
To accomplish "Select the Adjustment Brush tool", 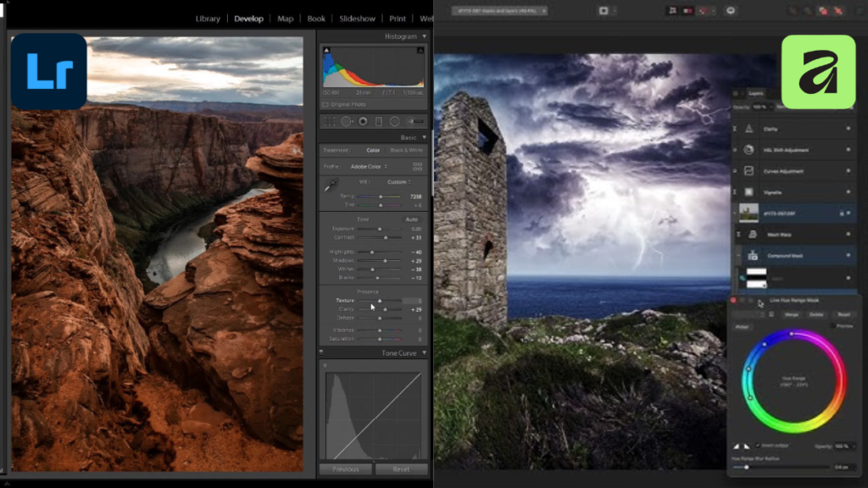I will tap(415, 121).
